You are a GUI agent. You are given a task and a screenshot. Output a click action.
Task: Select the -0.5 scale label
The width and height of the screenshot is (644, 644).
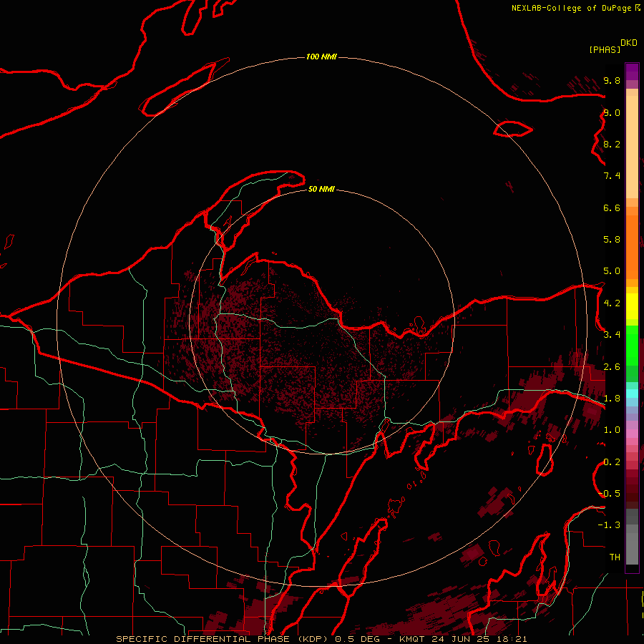[609, 494]
